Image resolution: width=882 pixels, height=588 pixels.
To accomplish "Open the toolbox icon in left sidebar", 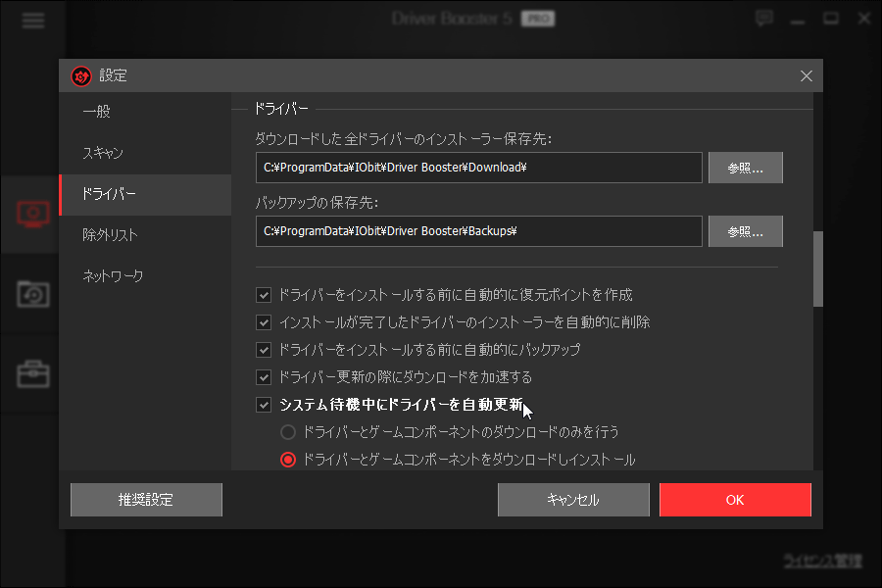I will pos(32,374).
